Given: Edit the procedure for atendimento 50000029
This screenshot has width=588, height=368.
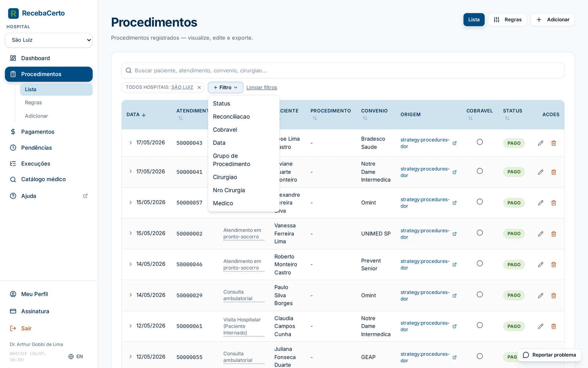Looking at the screenshot, I should (541, 296).
